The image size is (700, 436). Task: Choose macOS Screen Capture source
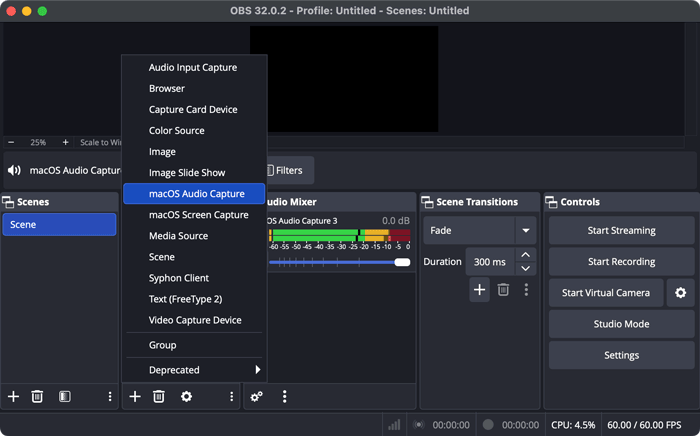coord(194,215)
